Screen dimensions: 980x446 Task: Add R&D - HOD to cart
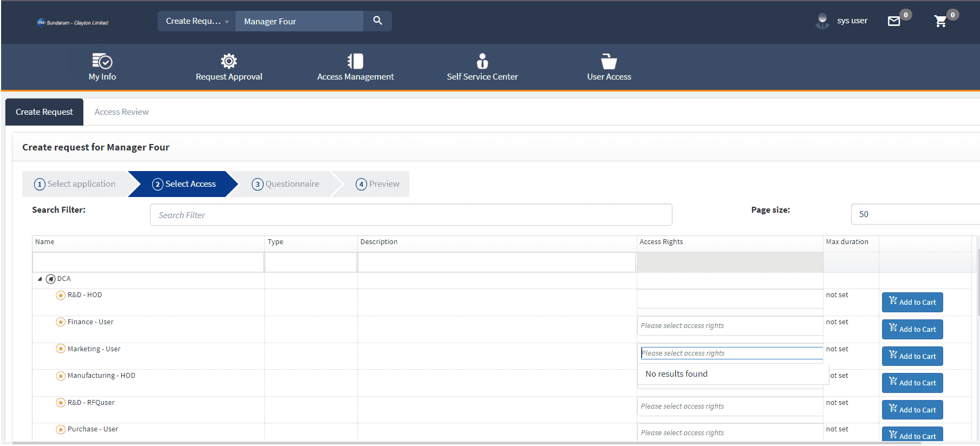tap(912, 302)
